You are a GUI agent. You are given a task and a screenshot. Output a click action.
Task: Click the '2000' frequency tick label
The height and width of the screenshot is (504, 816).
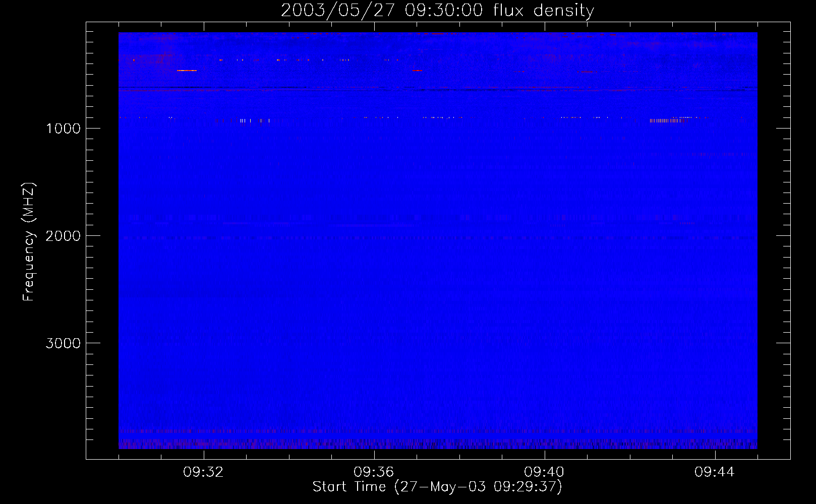click(63, 236)
